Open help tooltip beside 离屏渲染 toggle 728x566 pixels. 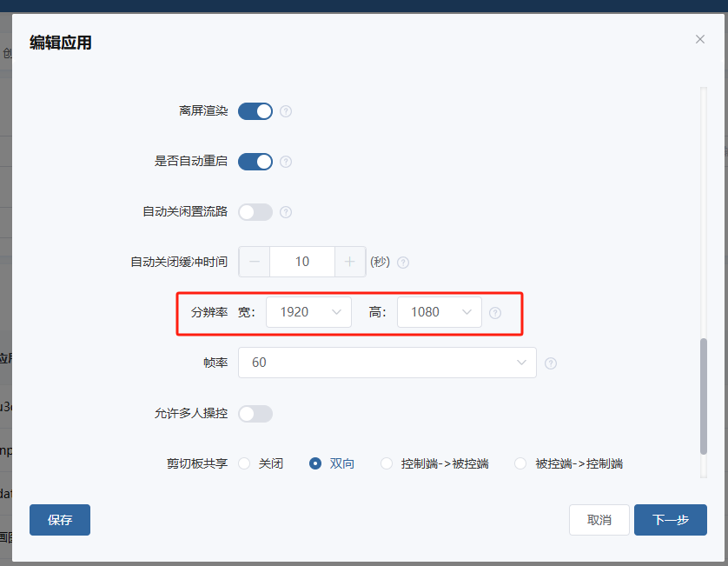286,111
